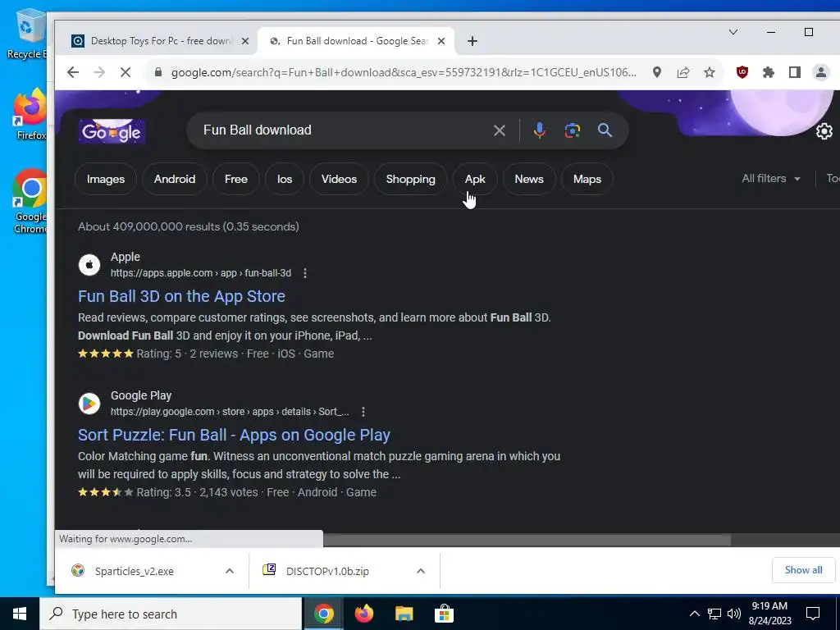Open Fun Ball 3D on the App Store
This screenshot has width=840, height=630.
click(x=181, y=296)
